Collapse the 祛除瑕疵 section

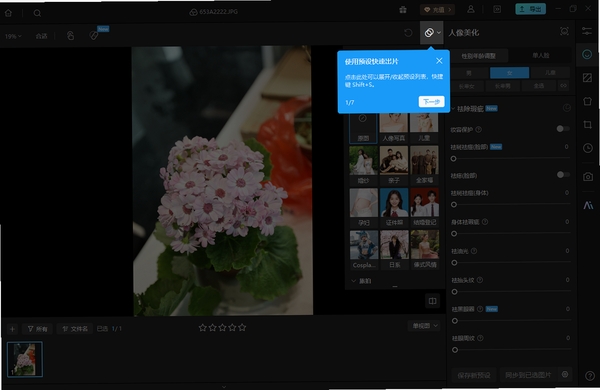click(453, 109)
